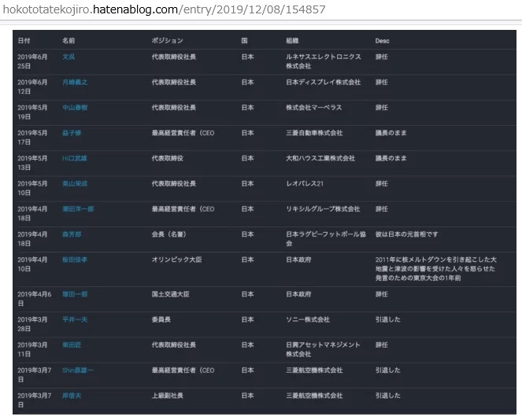Click organization 日本ディスプレイ株式会社
The width and height of the screenshot is (522, 420).
pos(324,82)
